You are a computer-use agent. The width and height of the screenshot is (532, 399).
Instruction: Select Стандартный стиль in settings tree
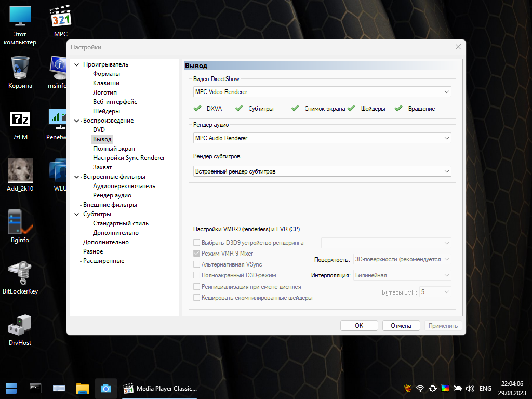coord(121,223)
